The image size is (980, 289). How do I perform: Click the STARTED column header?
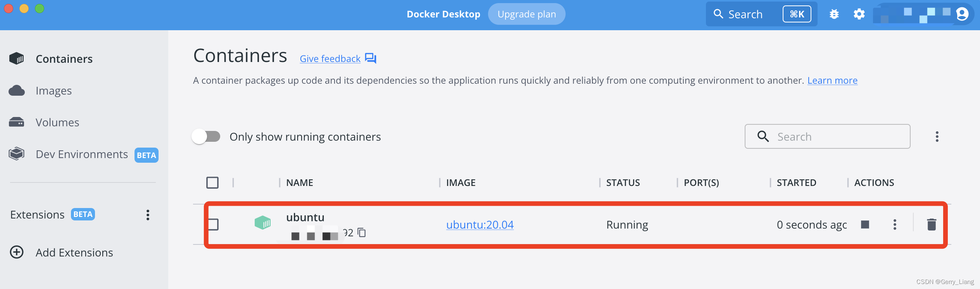(x=796, y=183)
